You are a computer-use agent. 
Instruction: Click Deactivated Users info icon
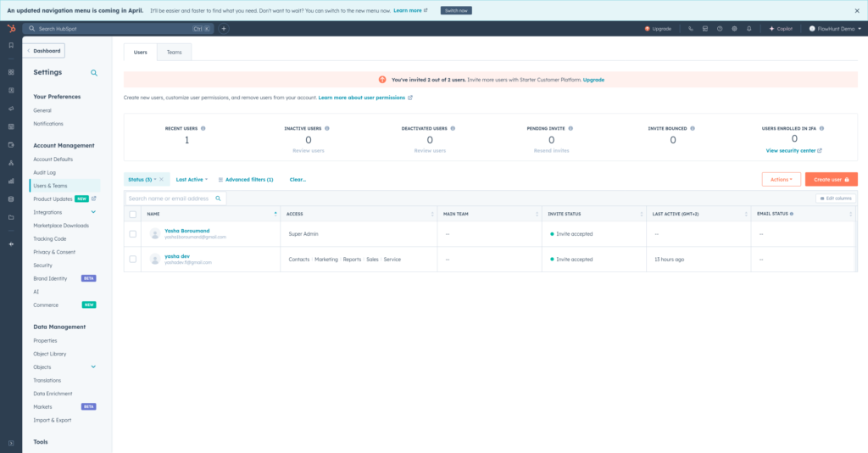coord(453,128)
